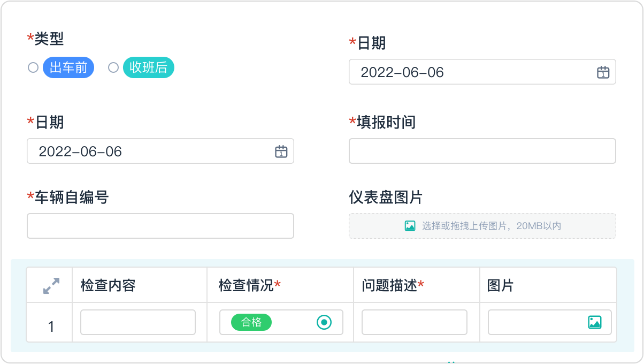Focus the 填报时间 input field
The width and height of the screenshot is (644, 364).
(482, 151)
